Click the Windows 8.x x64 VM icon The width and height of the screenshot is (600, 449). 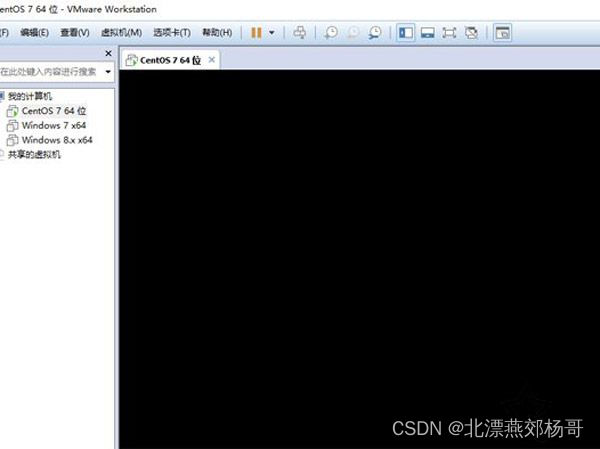click(x=12, y=140)
